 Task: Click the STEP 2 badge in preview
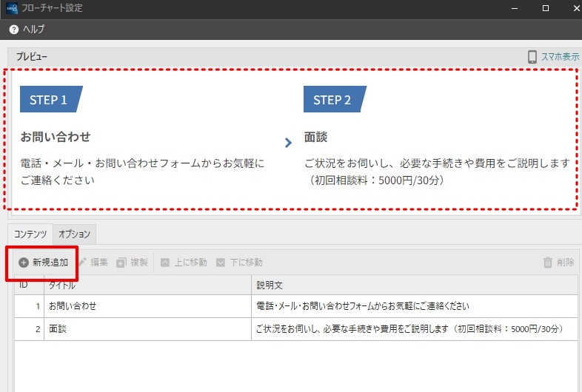pos(335,99)
